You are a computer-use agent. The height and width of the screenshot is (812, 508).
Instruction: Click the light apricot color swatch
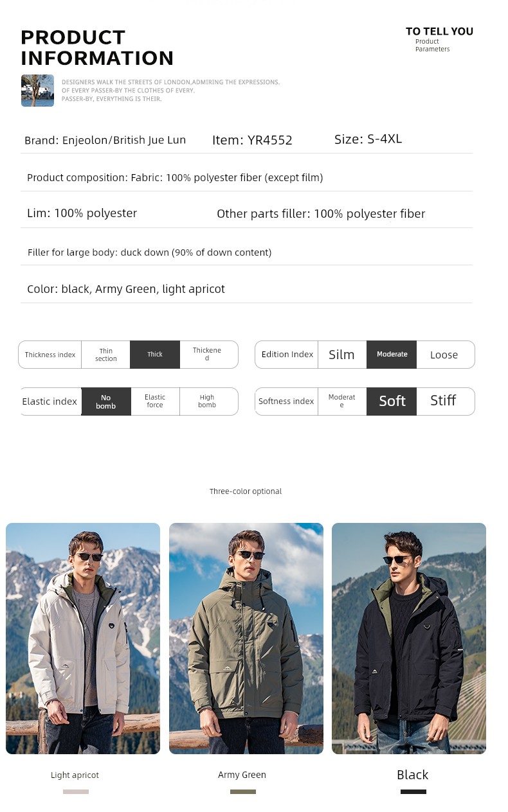[76, 791]
